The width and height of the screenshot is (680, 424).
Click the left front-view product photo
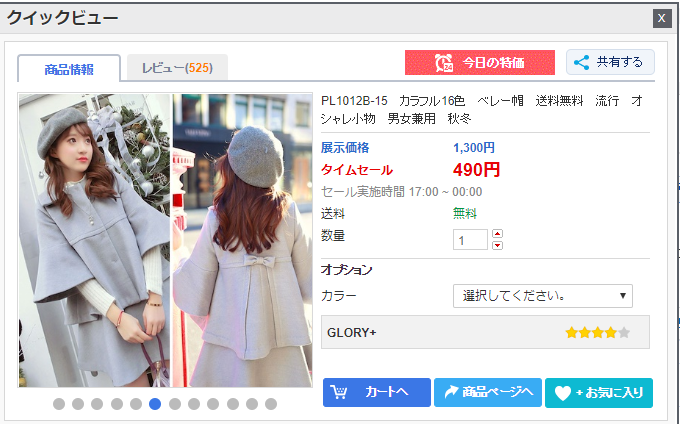[94, 240]
